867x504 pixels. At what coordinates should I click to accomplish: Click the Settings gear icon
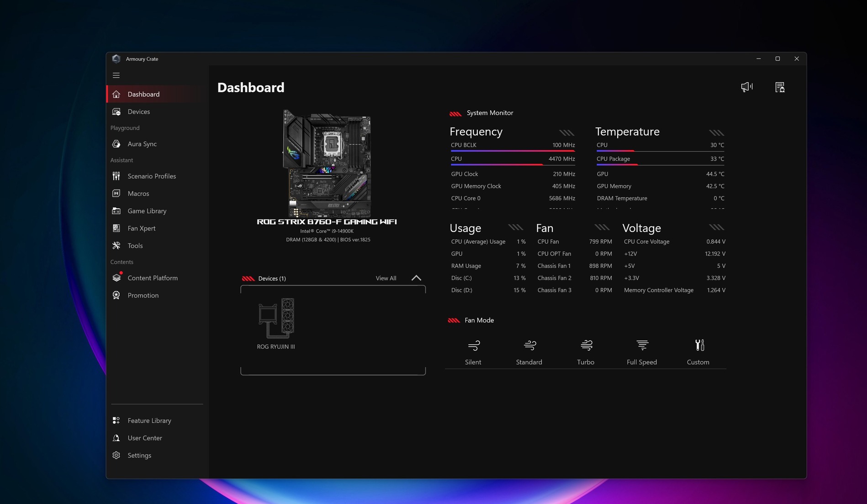click(x=116, y=455)
